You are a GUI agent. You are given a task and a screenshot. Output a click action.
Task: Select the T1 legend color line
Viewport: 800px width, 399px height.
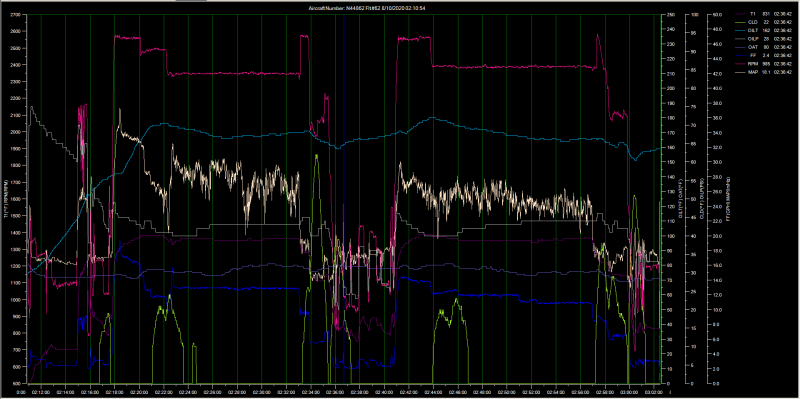pyautogui.click(x=740, y=14)
